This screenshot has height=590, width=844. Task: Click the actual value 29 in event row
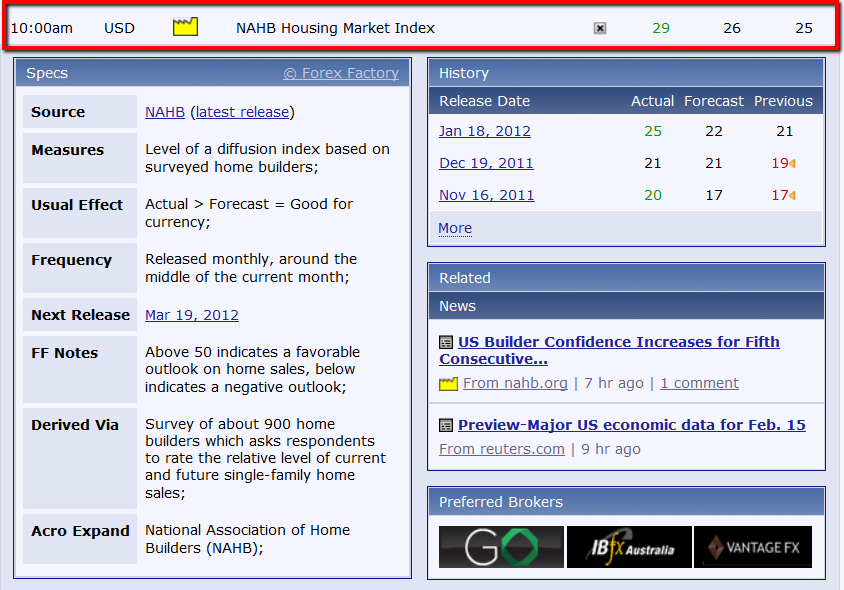pos(661,28)
